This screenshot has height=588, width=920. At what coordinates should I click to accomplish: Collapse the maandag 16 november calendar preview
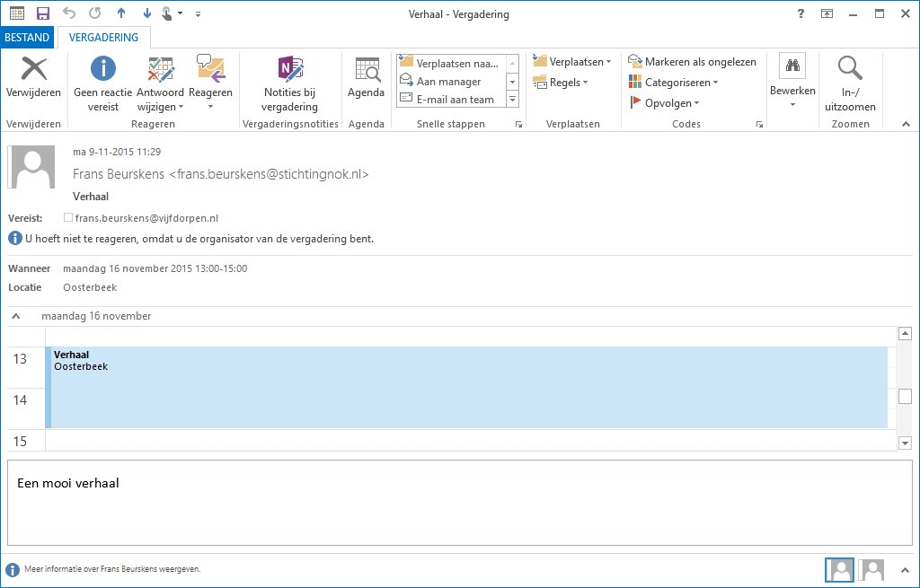tap(16, 316)
